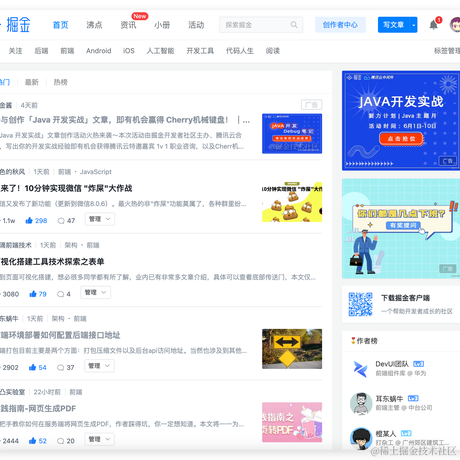Image resolution: width=460 pixels, height=460 pixels.
Task: Select the 后端 category tab
Action: 41,51
